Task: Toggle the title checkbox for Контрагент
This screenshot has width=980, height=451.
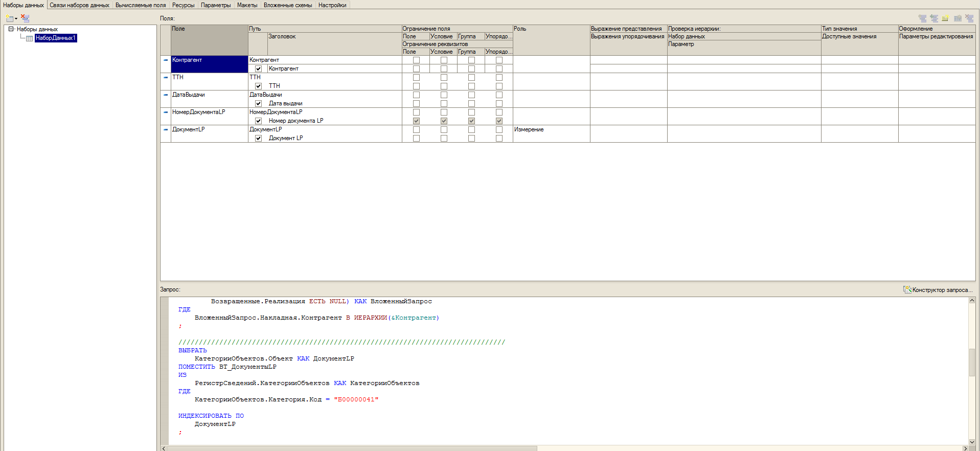Action: point(258,69)
